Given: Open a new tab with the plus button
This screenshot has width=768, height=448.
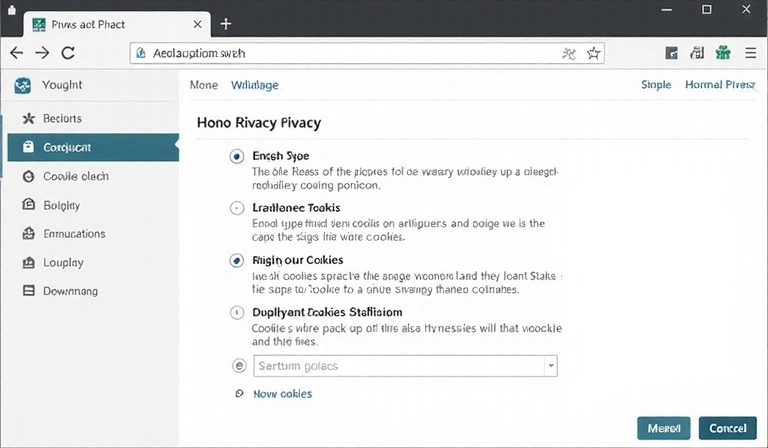Looking at the screenshot, I should tap(226, 23).
